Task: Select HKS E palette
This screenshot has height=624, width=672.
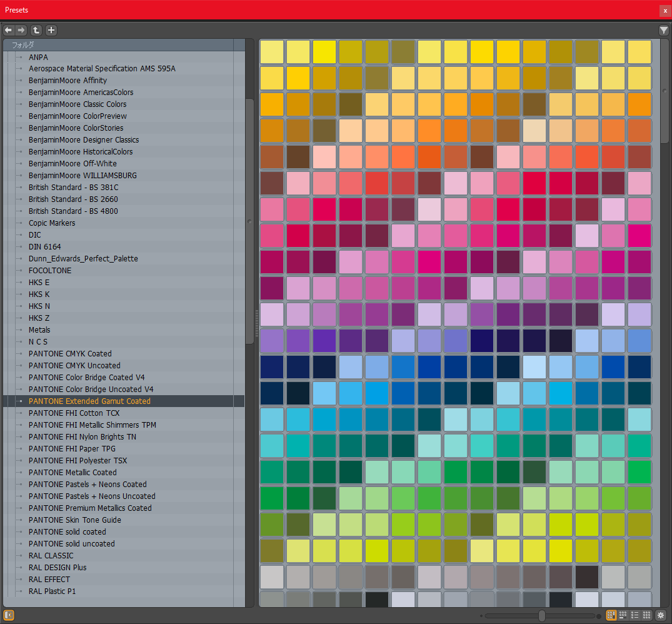Action: (39, 283)
